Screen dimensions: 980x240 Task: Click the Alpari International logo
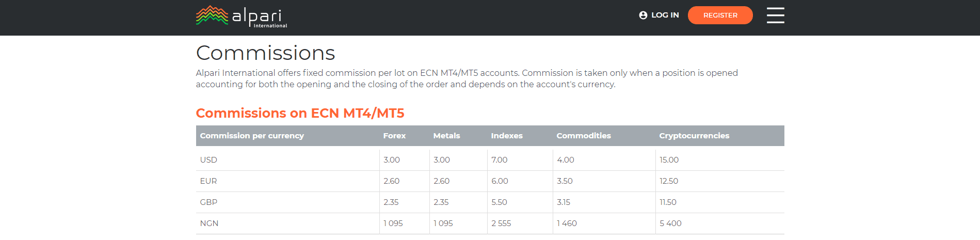(241, 17)
